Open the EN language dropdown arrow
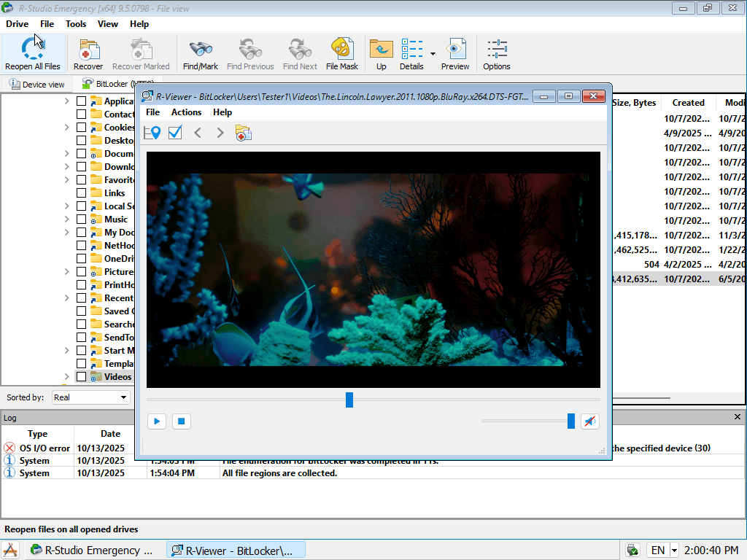Viewport: 747px width, 560px height. pyautogui.click(x=673, y=551)
